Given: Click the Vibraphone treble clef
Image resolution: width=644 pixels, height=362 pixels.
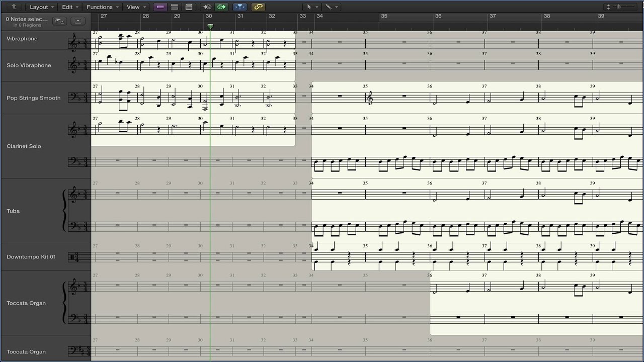Looking at the screenshot, I should point(73,43).
